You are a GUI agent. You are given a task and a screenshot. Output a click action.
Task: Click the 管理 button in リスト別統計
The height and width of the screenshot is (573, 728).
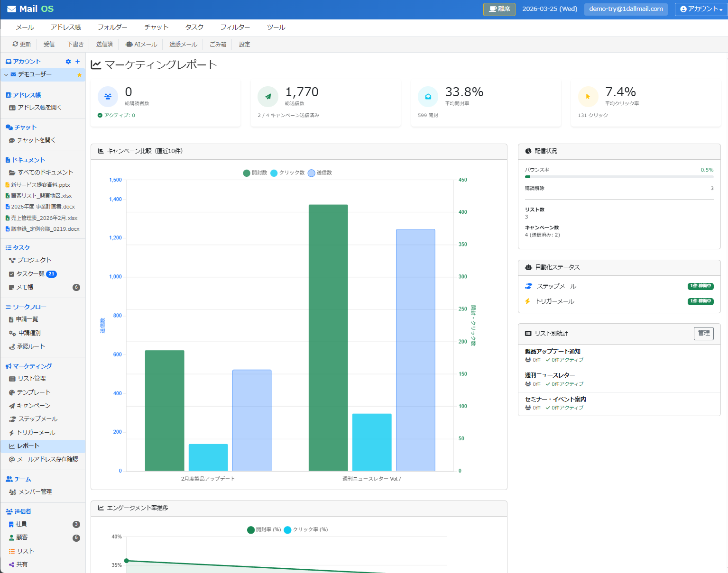pyautogui.click(x=703, y=333)
